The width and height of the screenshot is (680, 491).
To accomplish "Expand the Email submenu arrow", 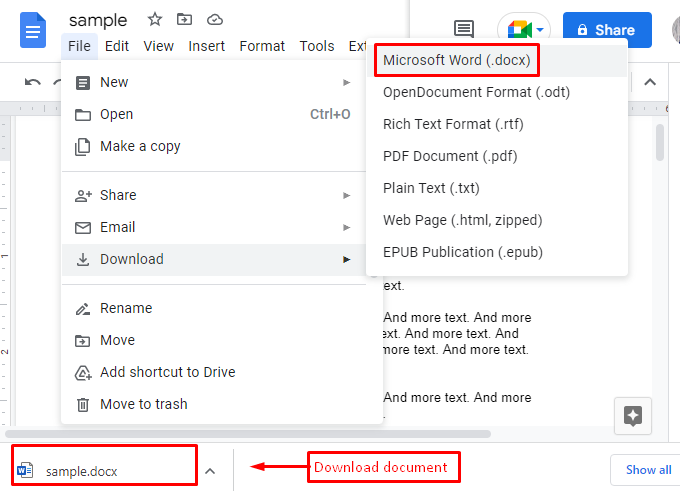I will (346, 227).
